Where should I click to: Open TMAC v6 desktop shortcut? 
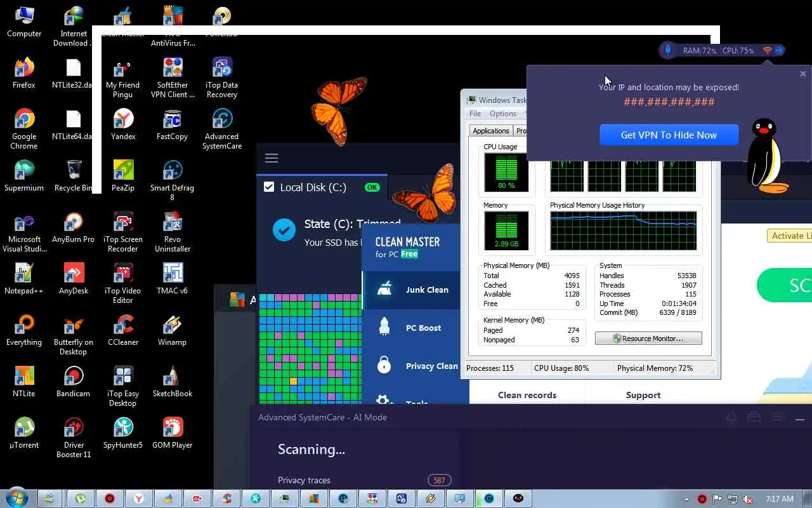(x=173, y=279)
